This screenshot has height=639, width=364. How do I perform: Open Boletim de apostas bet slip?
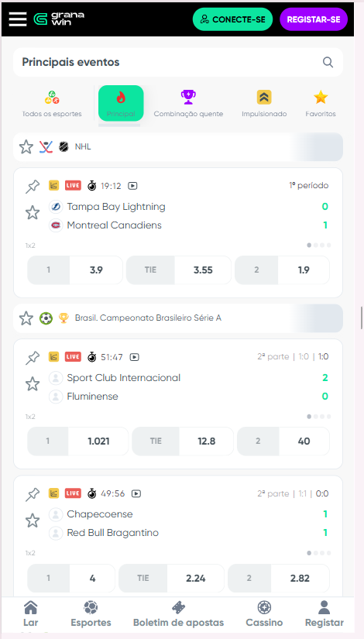(179, 613)
